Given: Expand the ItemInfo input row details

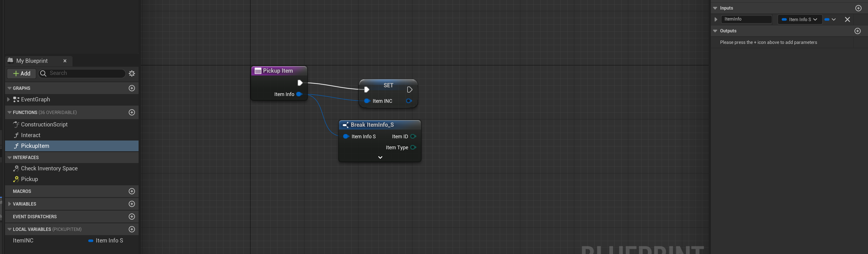Looking at the screenshot, I should (x=716, y=20).
